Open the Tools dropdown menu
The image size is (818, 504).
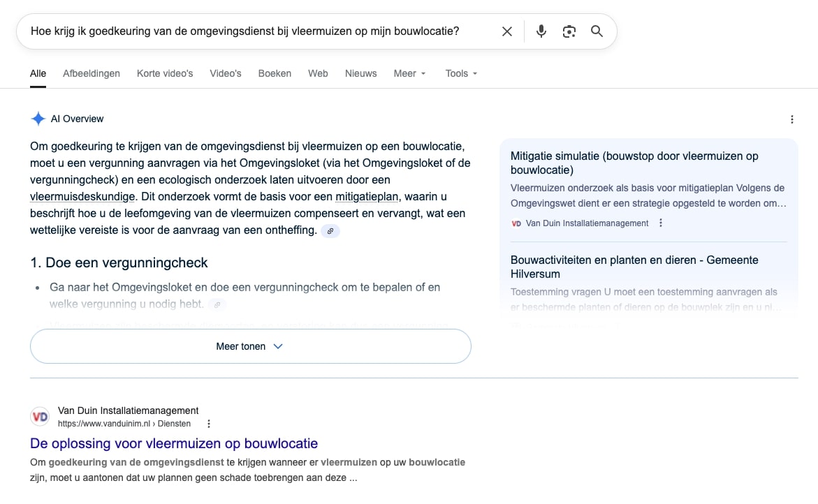[461, 73]
